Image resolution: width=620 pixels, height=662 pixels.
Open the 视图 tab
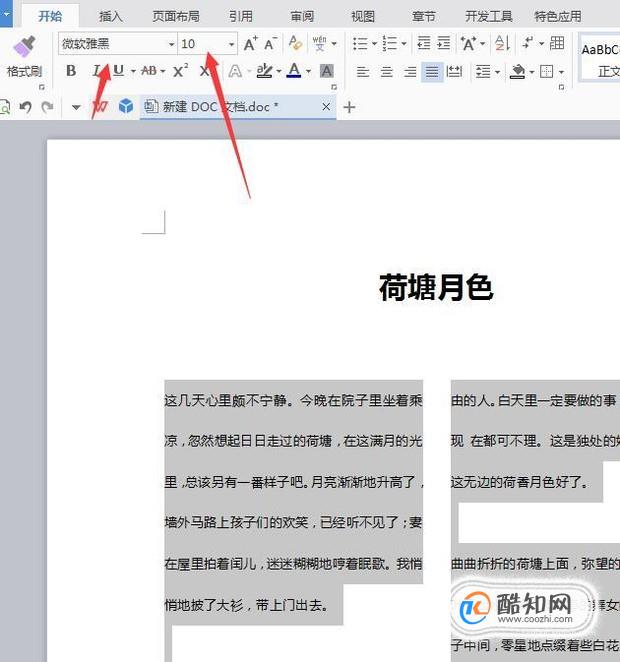[x=363, y=16]
